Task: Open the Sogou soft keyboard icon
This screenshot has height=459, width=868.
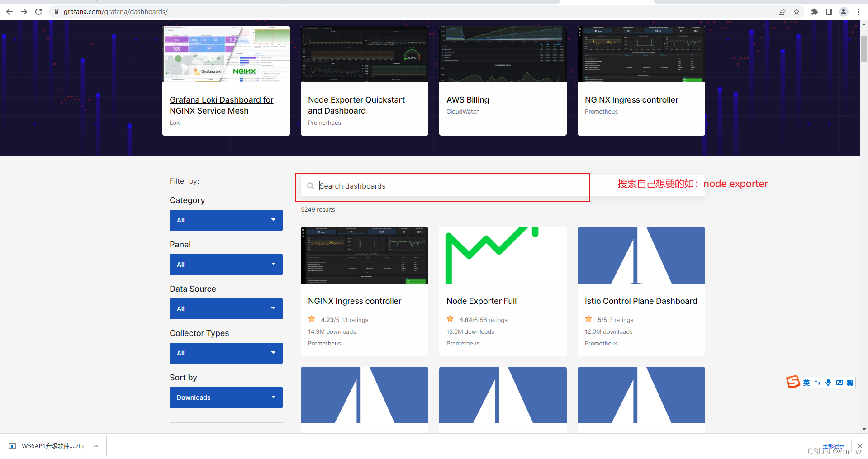Action: [839, 383]
